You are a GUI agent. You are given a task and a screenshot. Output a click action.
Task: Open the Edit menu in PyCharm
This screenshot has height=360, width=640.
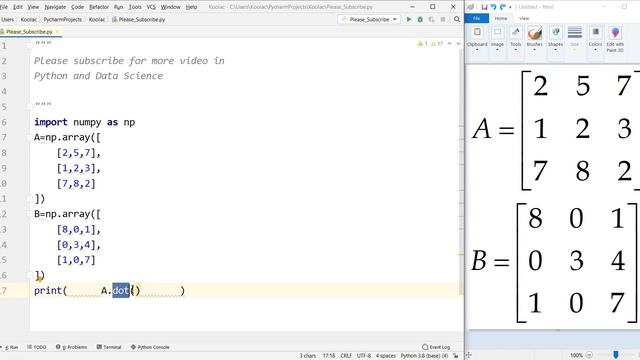pos(18,7)
